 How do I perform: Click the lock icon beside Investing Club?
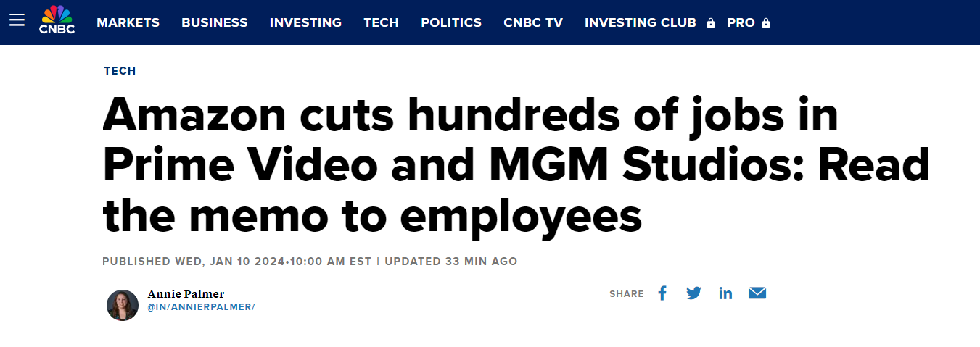[x=711, y=23]
